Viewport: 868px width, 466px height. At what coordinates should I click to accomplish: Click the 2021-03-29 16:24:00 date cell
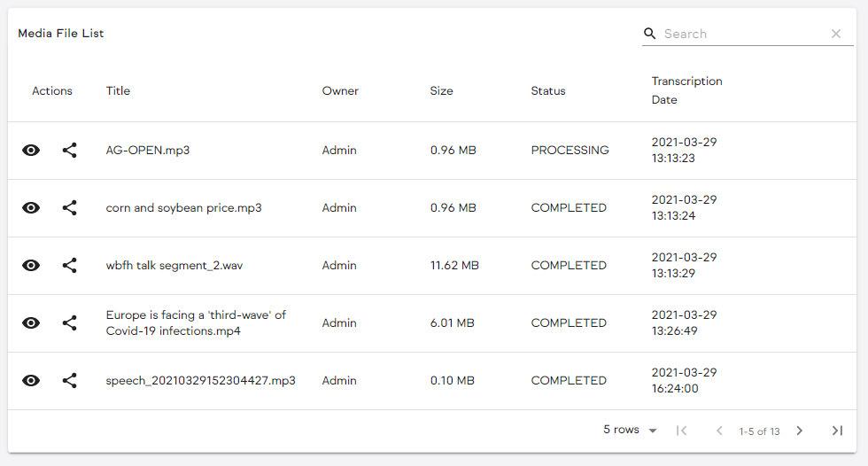pyautogui.click(x=684, y=380)
